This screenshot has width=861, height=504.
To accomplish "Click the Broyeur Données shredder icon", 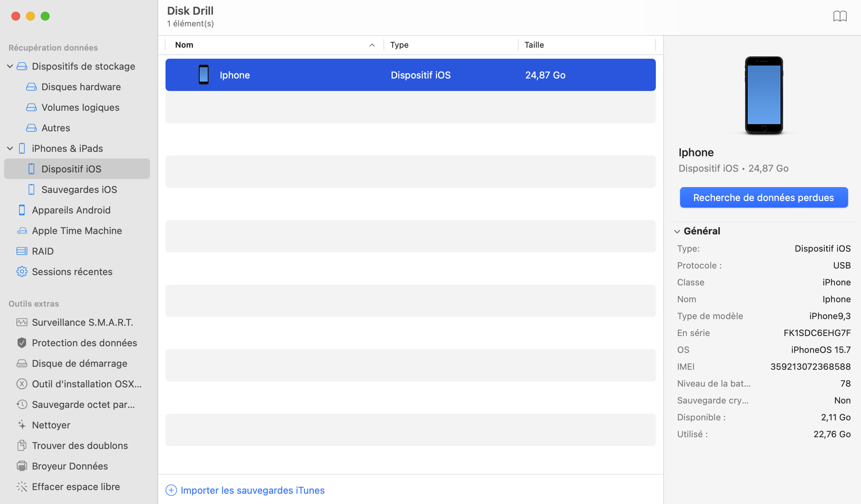I will 22,466.
